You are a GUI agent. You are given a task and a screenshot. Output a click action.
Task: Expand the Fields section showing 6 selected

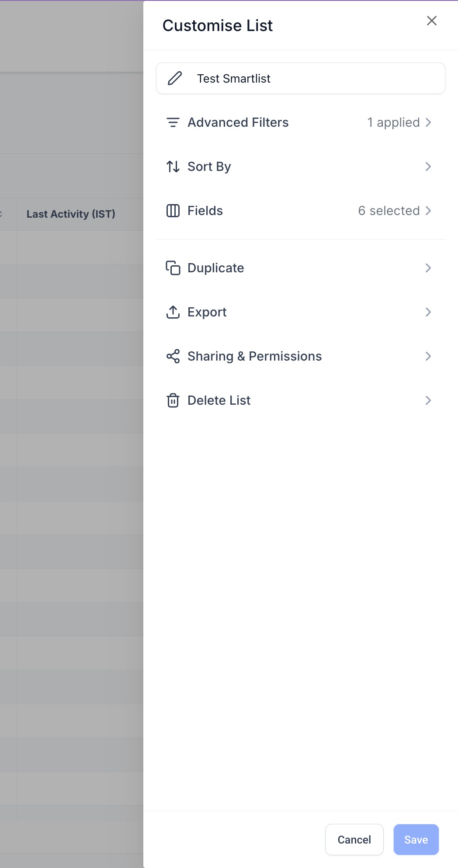[428, 211]
